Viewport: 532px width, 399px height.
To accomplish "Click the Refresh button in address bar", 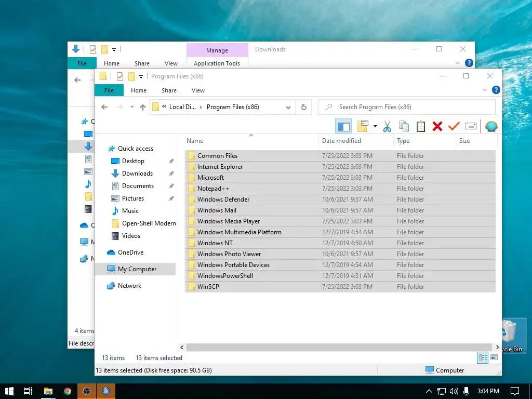I will point(303,107).
